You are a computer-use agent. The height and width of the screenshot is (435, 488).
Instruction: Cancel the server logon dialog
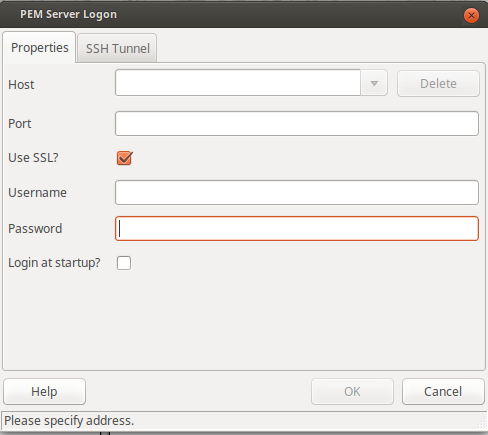[443, 391]
